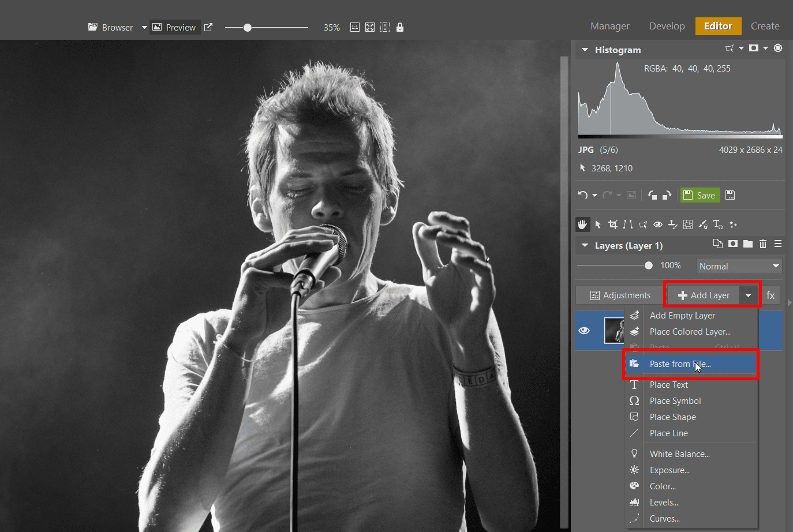Choose Place Symbol

coord(691,401)
